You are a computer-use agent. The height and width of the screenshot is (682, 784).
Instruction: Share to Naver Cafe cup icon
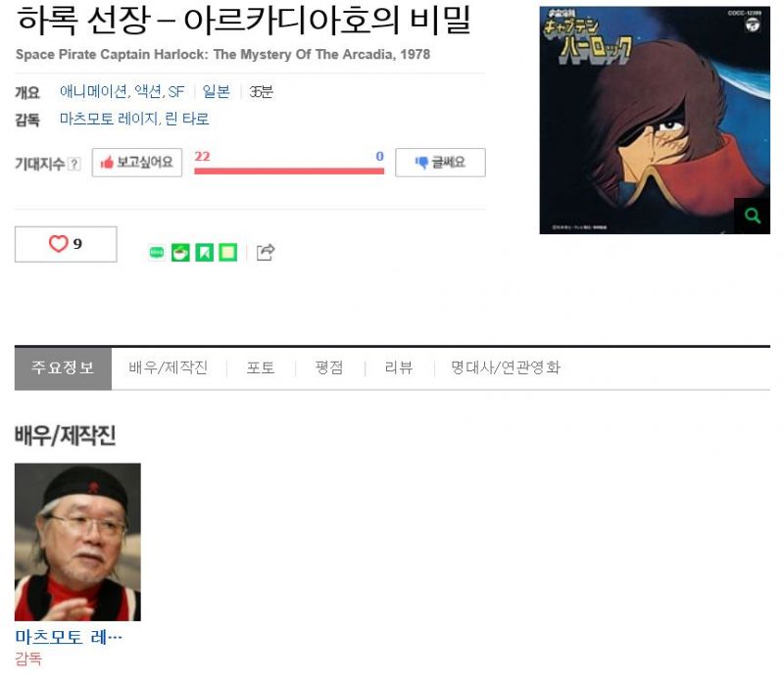[x=180, y=253]
